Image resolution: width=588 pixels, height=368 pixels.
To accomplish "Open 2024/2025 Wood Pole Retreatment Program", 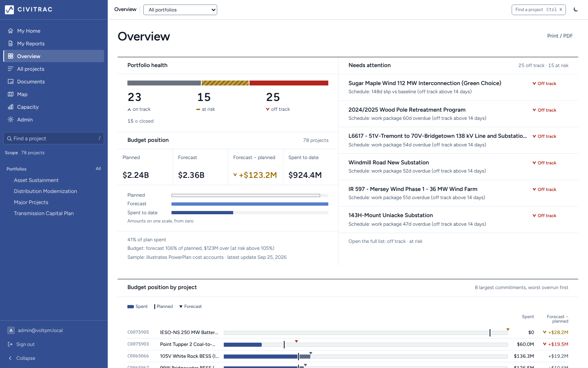I will coord(407,110).
